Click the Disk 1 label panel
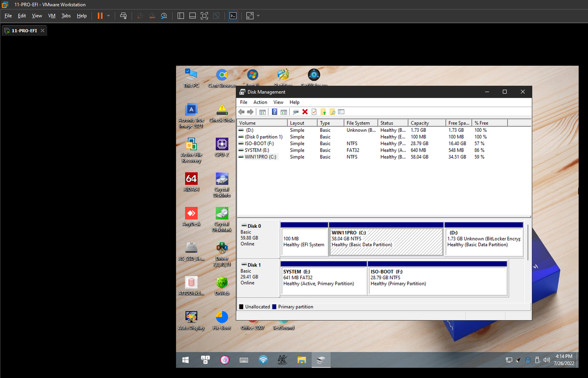 [258, 278]
